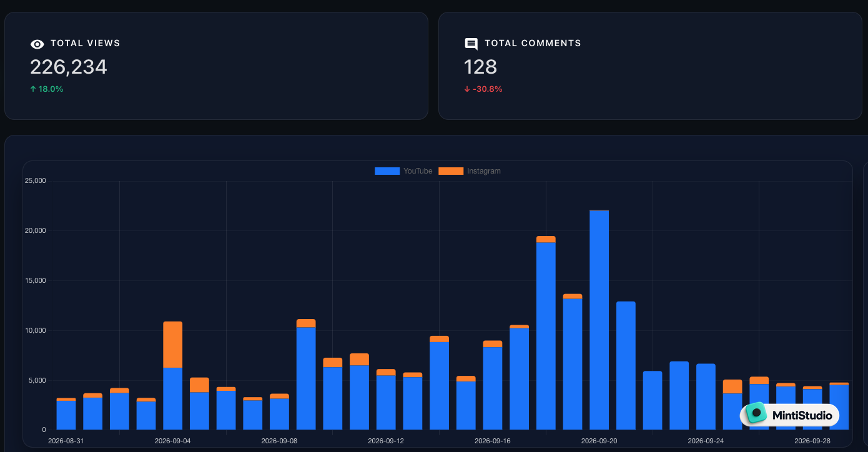Click the red -30.8% decrease indicator

[483, 89]
